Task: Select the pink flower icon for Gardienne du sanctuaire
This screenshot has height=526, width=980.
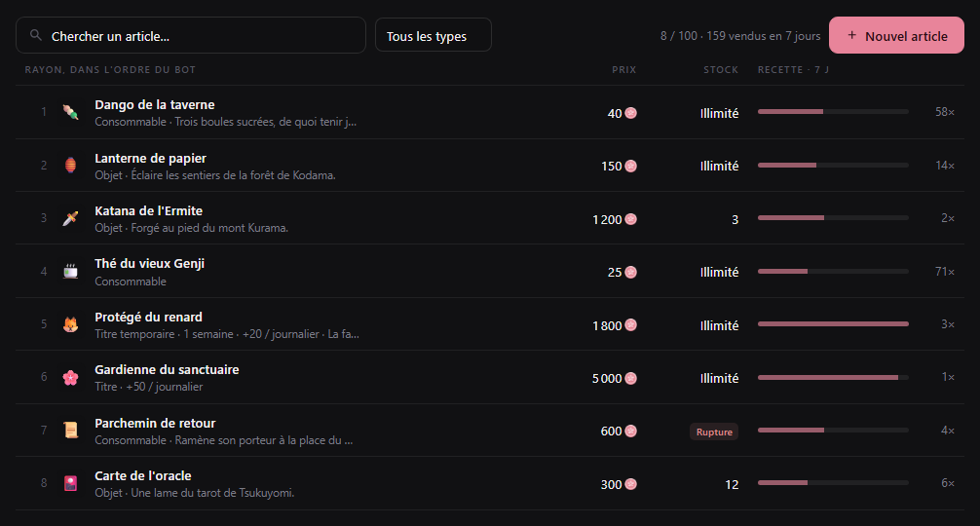Action: coord(70,377)
